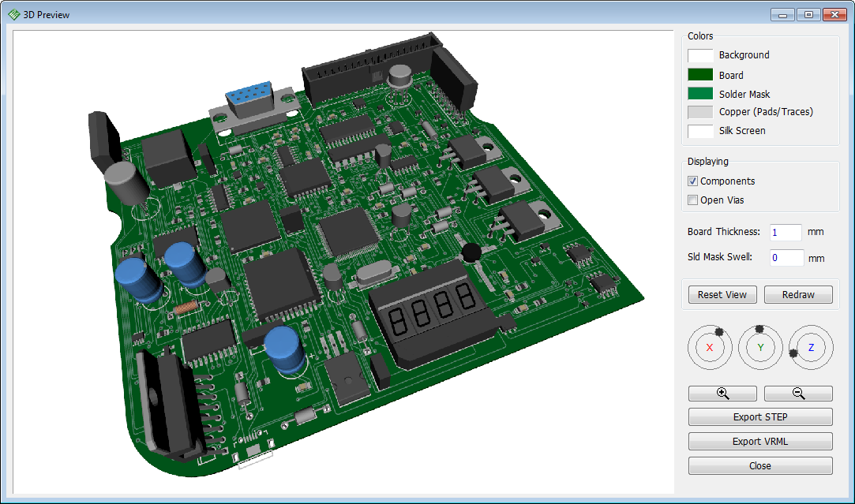Click the blue DB9 connector on board
855x504 pixels.
(x=249, y=99)
